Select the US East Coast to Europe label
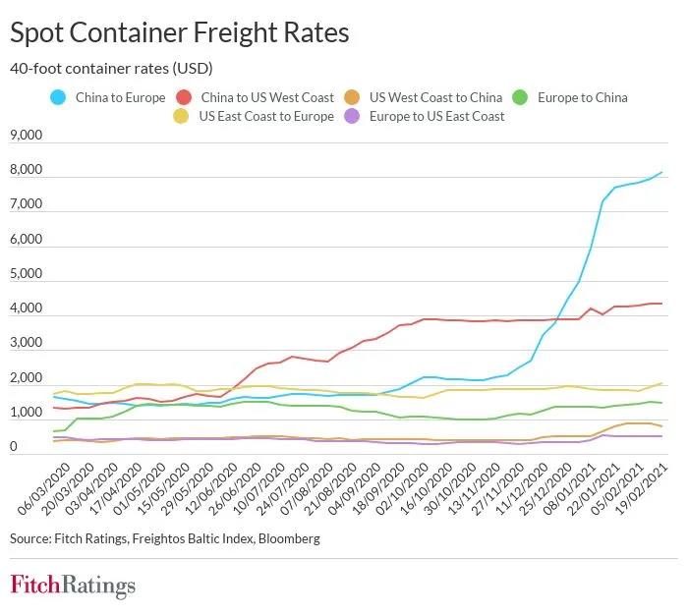The width and height of the screenshot is (688, 616). pos(265,116)
